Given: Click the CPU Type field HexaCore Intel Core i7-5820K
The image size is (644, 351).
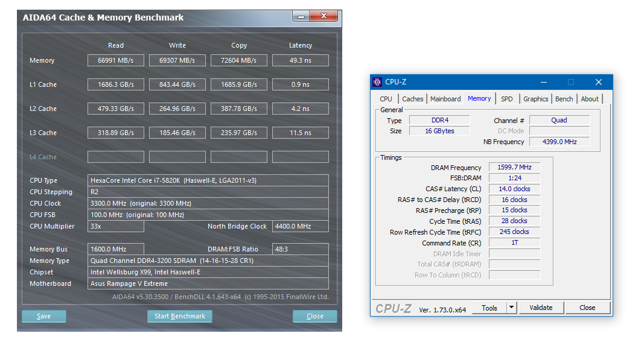Looking at the screenshot, I should click(x=208, y=181).
